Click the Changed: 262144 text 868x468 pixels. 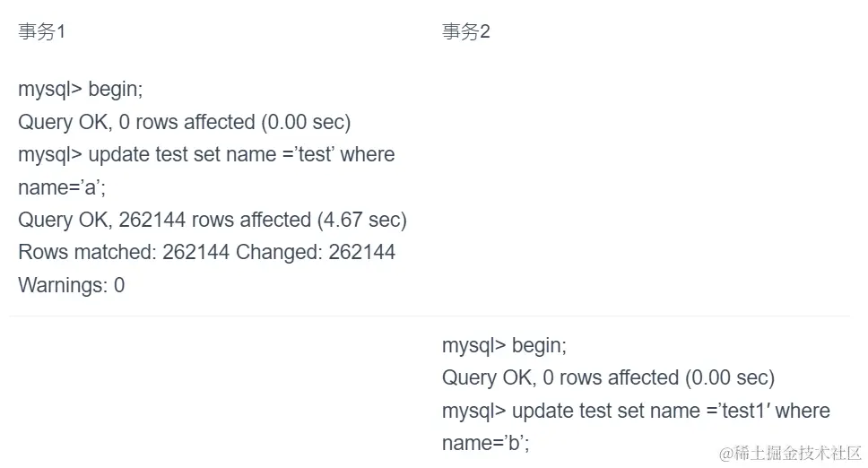pos(316,252)
